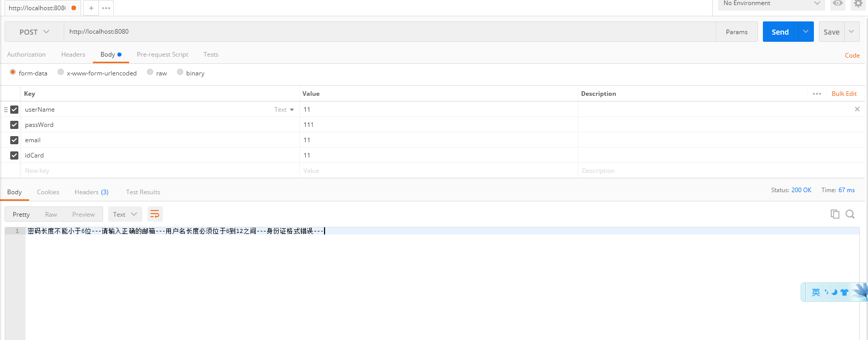Select the form-data radio button
Screen dimensions: 868x340
click(x=13, y=72)
